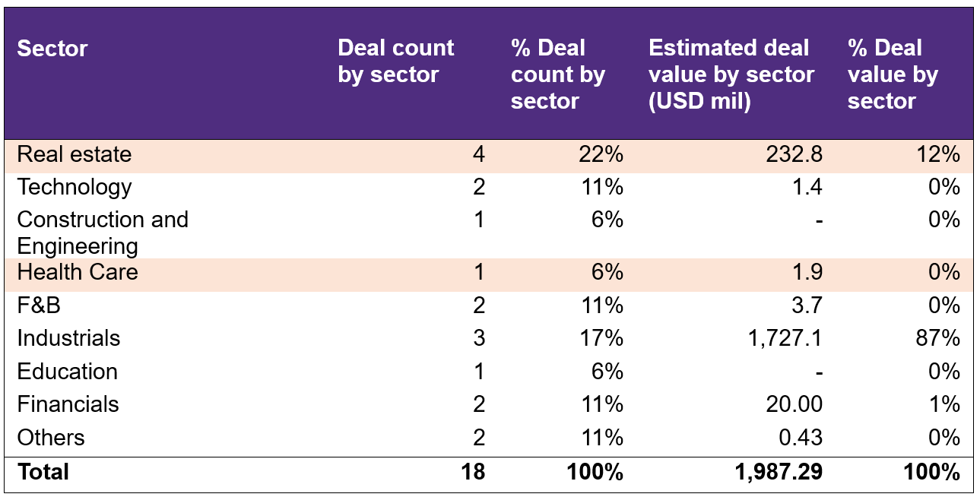980x497 pixels.
Task: Select the total deal count of 18
Action: (x=472, y=472)
